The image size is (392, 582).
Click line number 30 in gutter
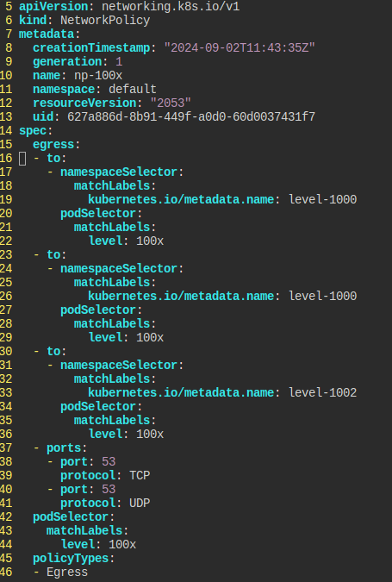click(6, 351)
